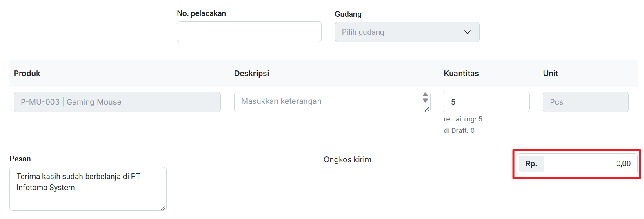Click the Kuantitas field showing 5
644x219 pixels.
point(486,102)
